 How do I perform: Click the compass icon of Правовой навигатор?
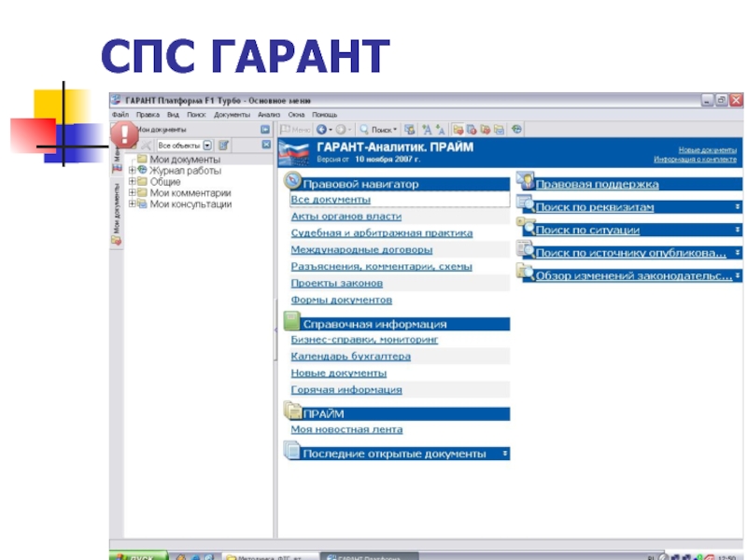292,180
